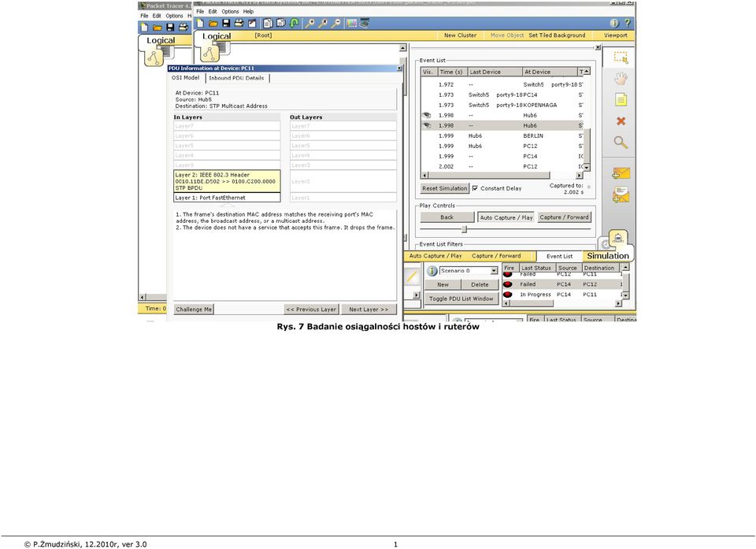Viewport: 756px width, 549px height.
Task: Click the Copy icon in the main toolbar
Action: (268, 23)
